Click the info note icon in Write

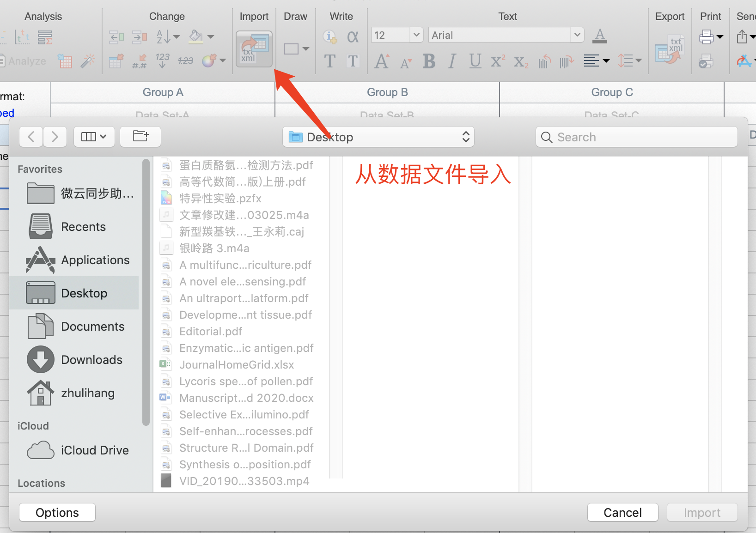pyautogui.click(x=329, y=36)
